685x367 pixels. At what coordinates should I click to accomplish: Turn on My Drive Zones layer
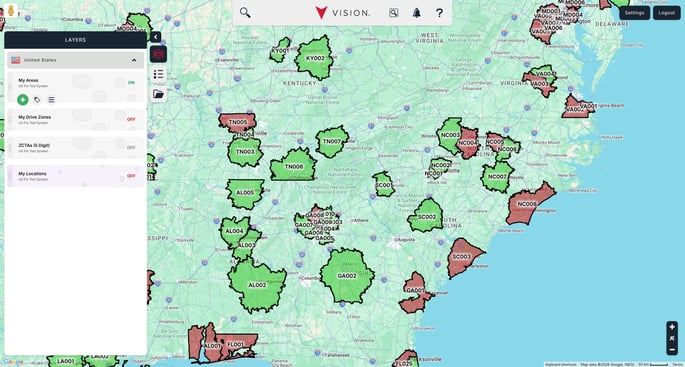click(x=131, y=119)
